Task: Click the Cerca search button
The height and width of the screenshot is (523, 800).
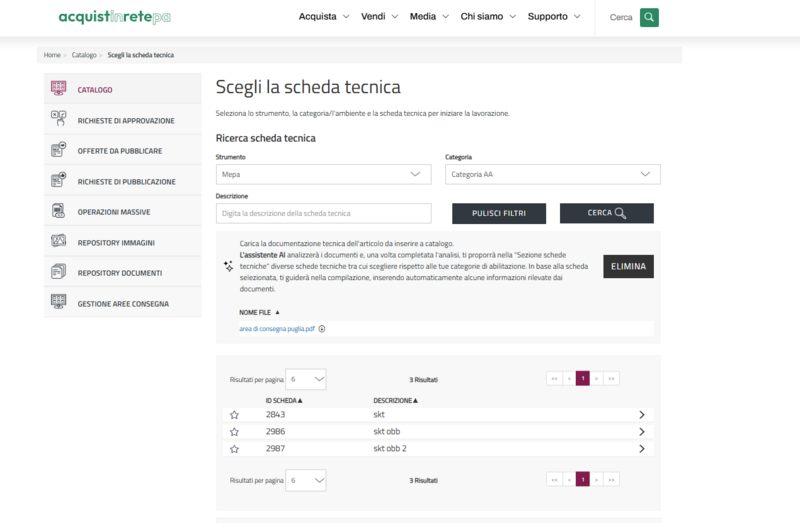Action: [x=607, y=213]
